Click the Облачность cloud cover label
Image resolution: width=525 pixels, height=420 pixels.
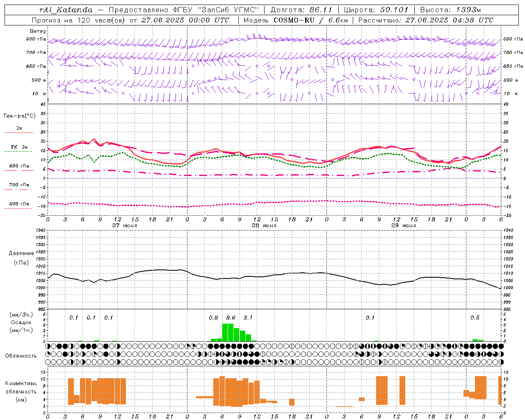click(21, 356)
